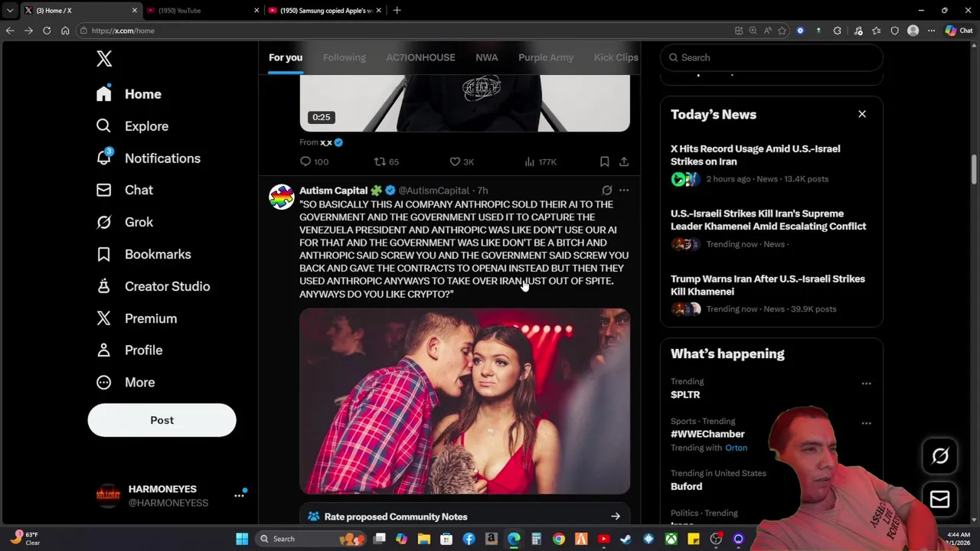This screenshot has height=551, width=980.
Task: Open the #WWEChamber trending topic
Action: [707, 434]
